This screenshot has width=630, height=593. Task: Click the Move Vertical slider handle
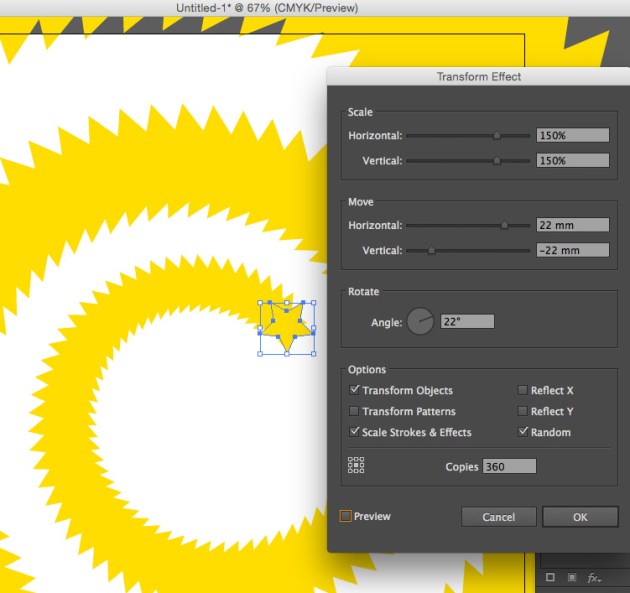(x=431, y=251)
